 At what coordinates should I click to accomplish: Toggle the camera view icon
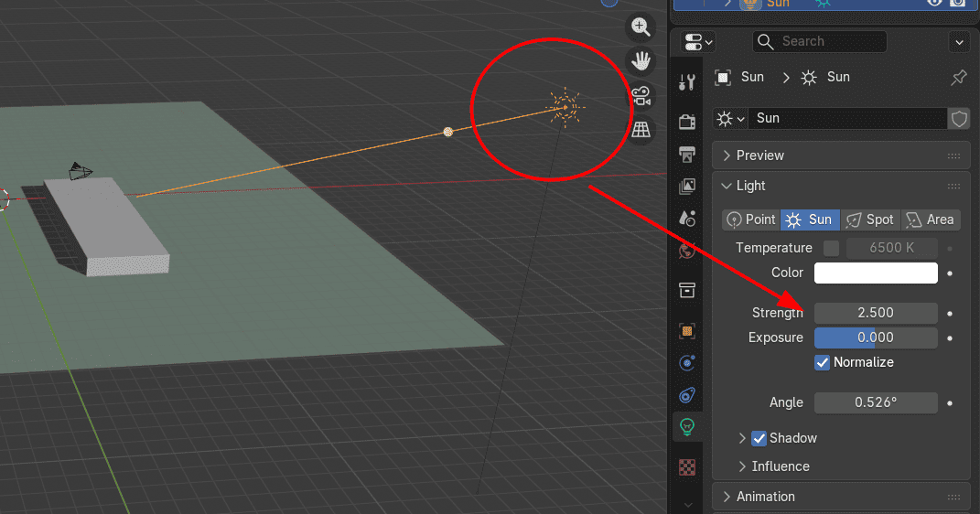point(641,96)
